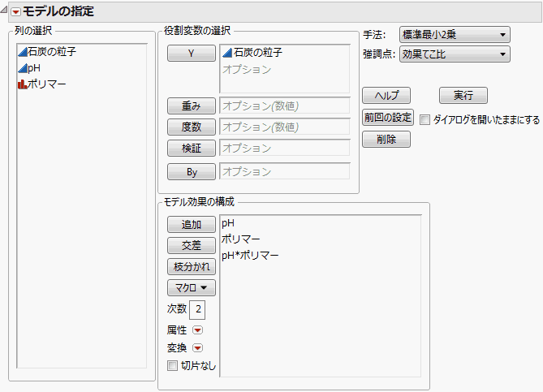Screen dimensions: 543x392
Task: Click the 次数 field showing 2
Action: 197,309
